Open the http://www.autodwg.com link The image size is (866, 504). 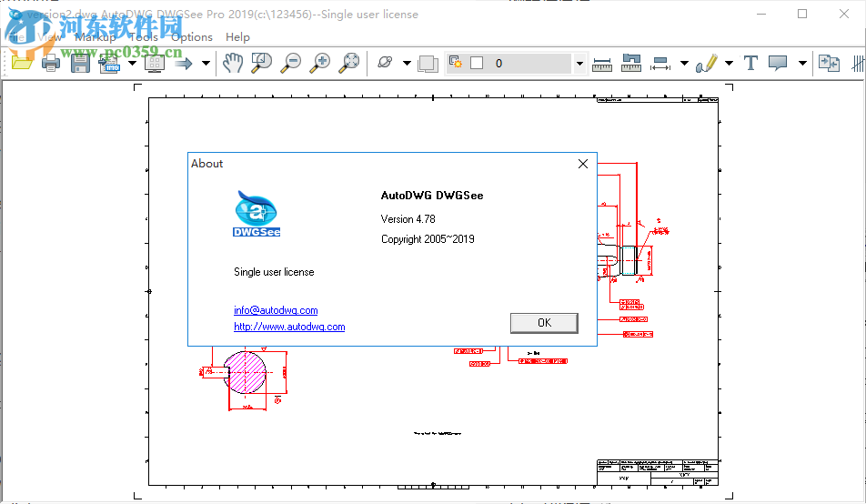[x=289, y=327]
